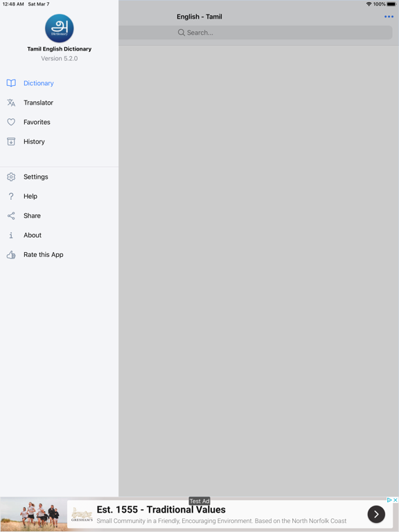Click the Tamil English Dictionary title text
This screenshot has width=399, height=532.
pyautogui.click(x=60, y=49)
